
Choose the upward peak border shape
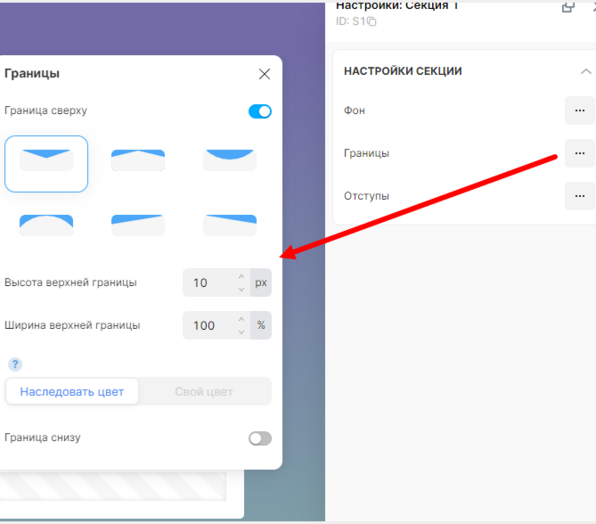138,160
